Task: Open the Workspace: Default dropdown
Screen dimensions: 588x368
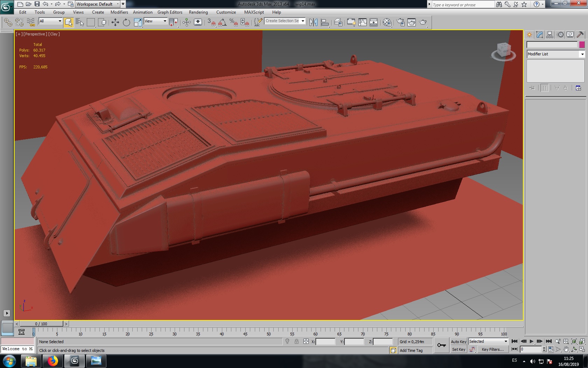Action: [x=98, y=4]
